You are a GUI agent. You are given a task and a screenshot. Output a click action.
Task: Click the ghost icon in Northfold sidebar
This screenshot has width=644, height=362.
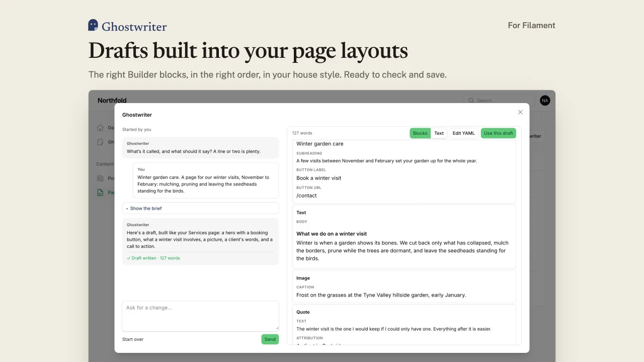pos(100,142)
